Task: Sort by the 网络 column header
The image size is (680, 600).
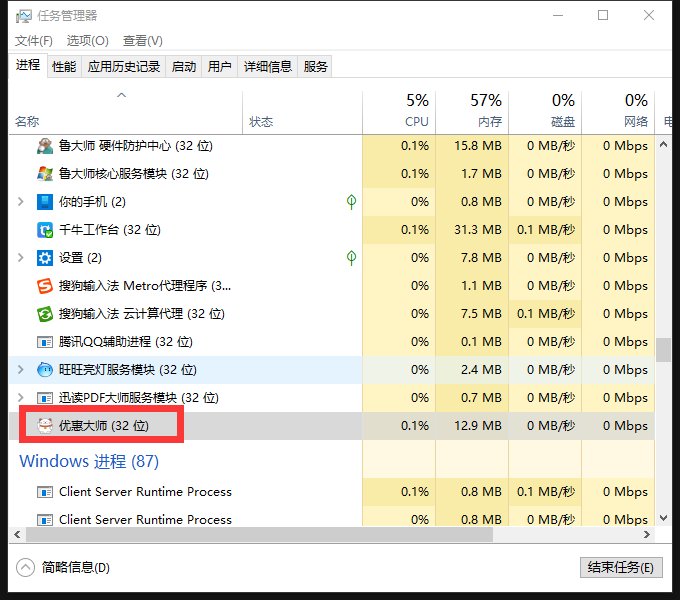Action: pos(618,112)
